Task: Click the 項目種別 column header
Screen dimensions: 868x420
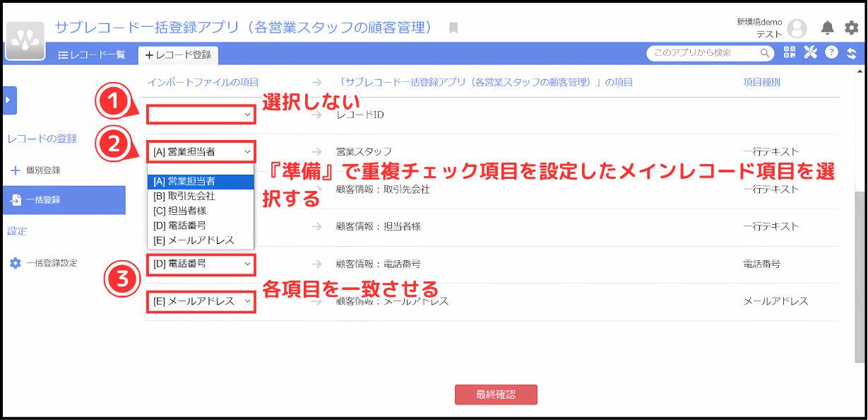Action: point(761,82)
